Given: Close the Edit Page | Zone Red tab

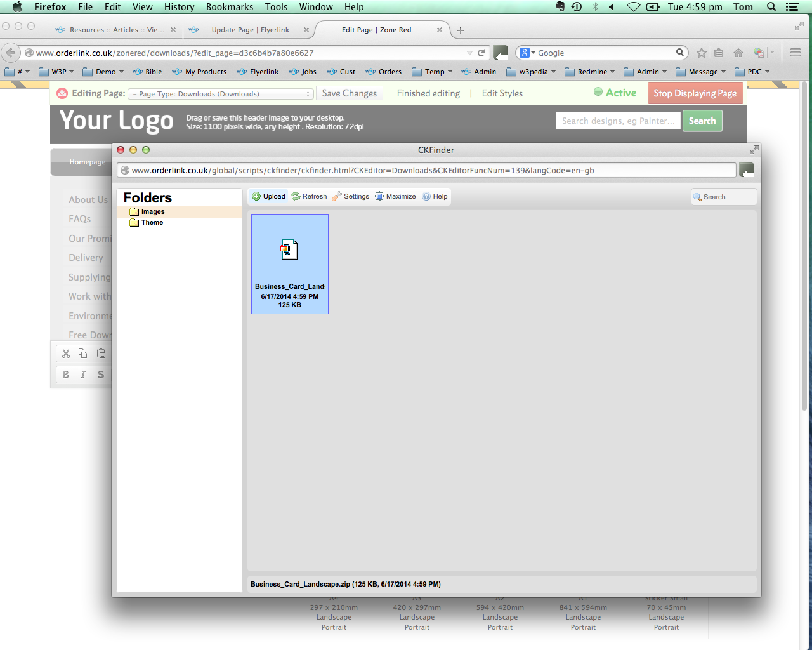Looking at the screenshot, I should pyautogui.click(x=440, y=30).
